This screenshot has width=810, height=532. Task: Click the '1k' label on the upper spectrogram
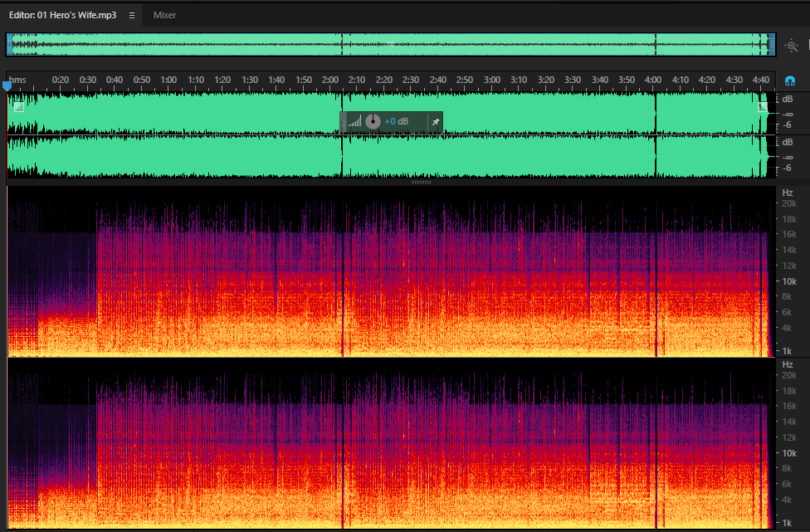pyautogui.click(x=787, y=351)
